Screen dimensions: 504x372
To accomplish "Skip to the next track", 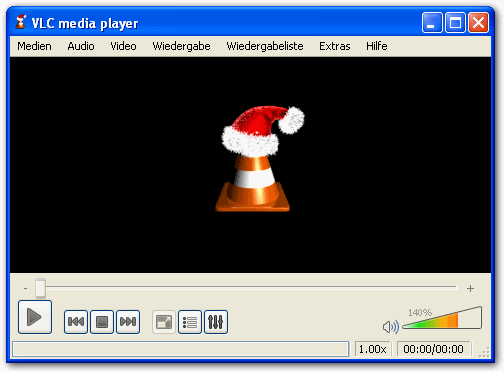I will 128,322.
